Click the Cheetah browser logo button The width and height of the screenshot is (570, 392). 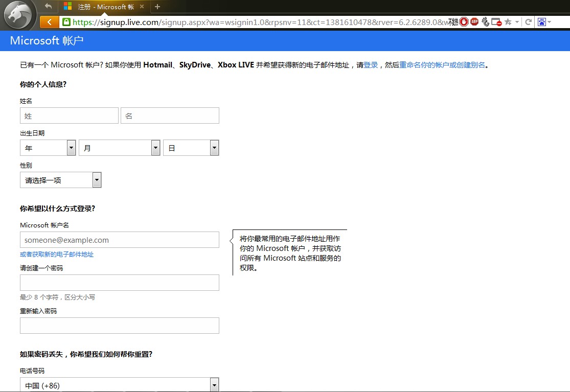pyautogui.click(x=17, y=15)
